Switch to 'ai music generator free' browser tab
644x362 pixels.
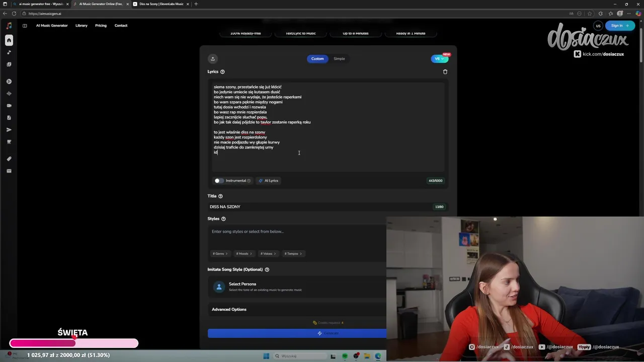(40, 4)
